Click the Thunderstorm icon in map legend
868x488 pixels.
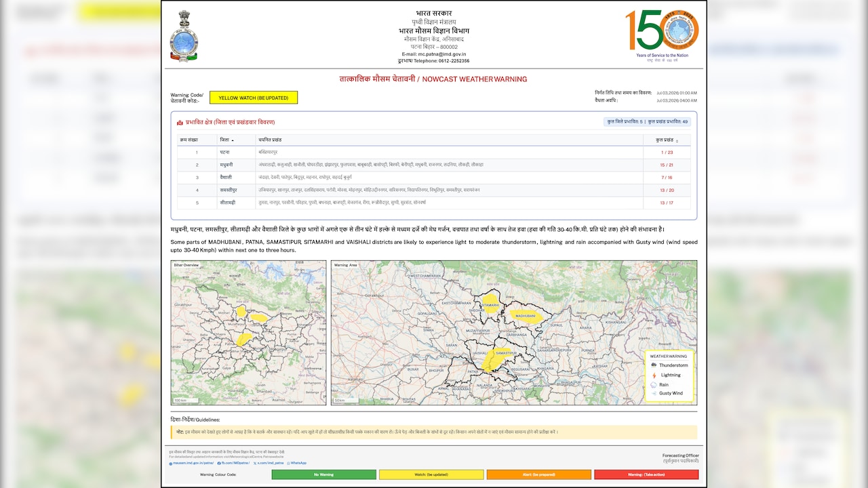pyautogui.click(x=654, y=365)
